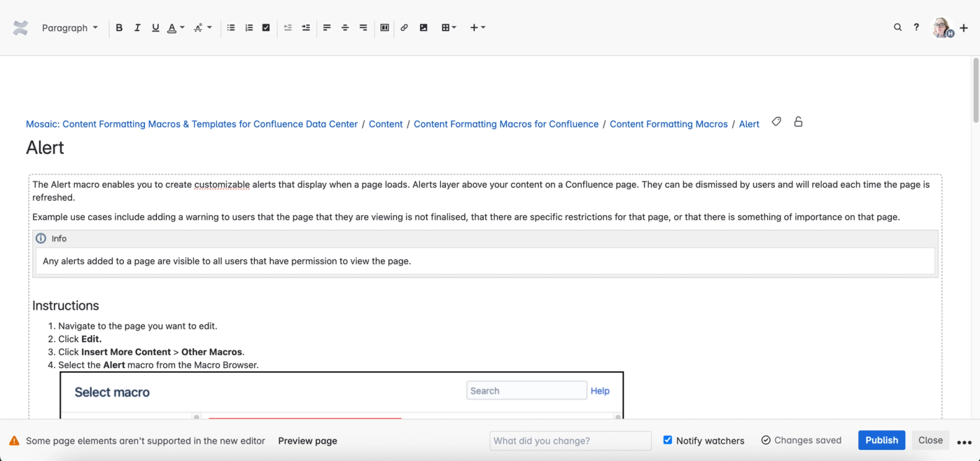Click the 'Select the Alert macro' step
The height and width of the screenshot is (461, 980).
click(158, 365)
